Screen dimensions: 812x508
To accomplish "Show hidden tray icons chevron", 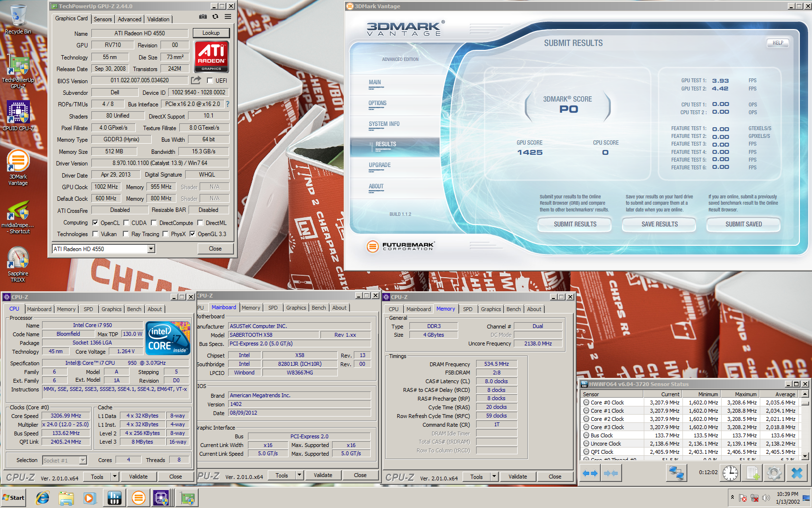I will 732,497.
